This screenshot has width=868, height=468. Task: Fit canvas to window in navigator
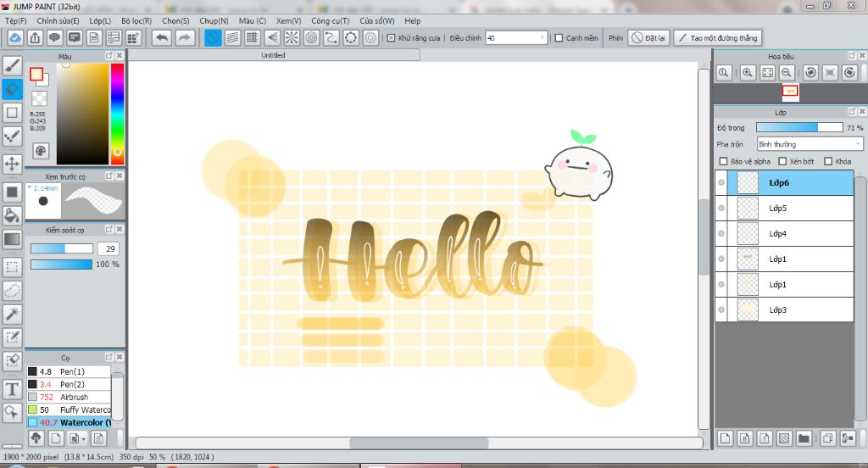767,73
